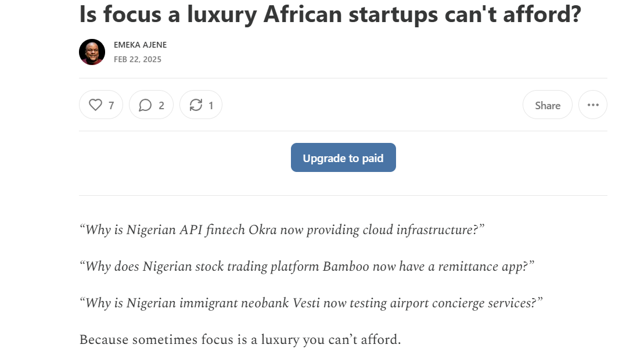Like the post with the heart icon
644x348 pixels.
[x=95, y=105]
